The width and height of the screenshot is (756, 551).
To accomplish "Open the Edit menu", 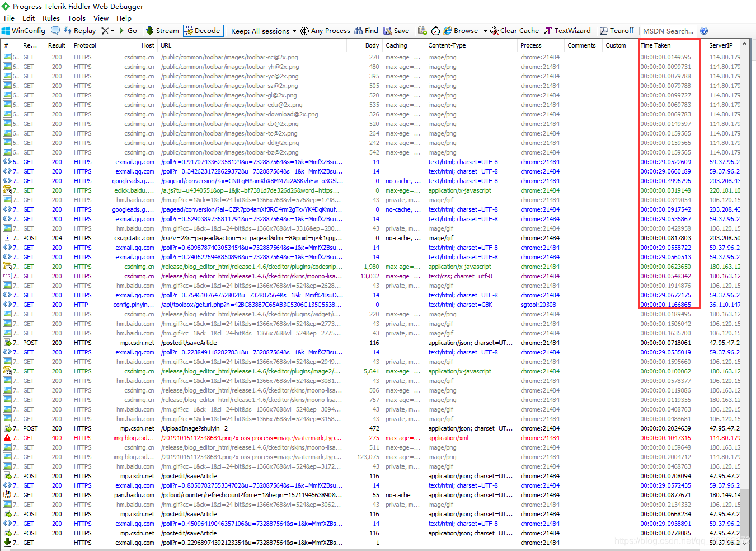I will (29, 18).
